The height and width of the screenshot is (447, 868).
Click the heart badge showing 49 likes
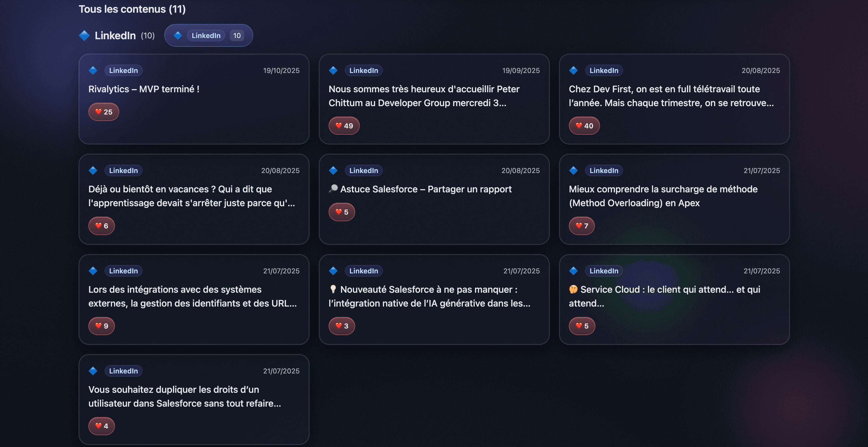pyautogui.click(x=344, y=125)
